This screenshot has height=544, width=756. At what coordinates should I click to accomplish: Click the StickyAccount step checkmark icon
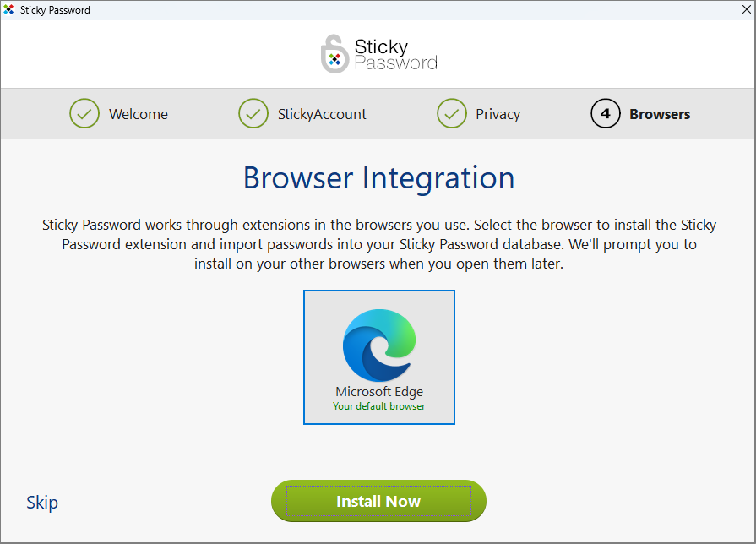(253, 113)
